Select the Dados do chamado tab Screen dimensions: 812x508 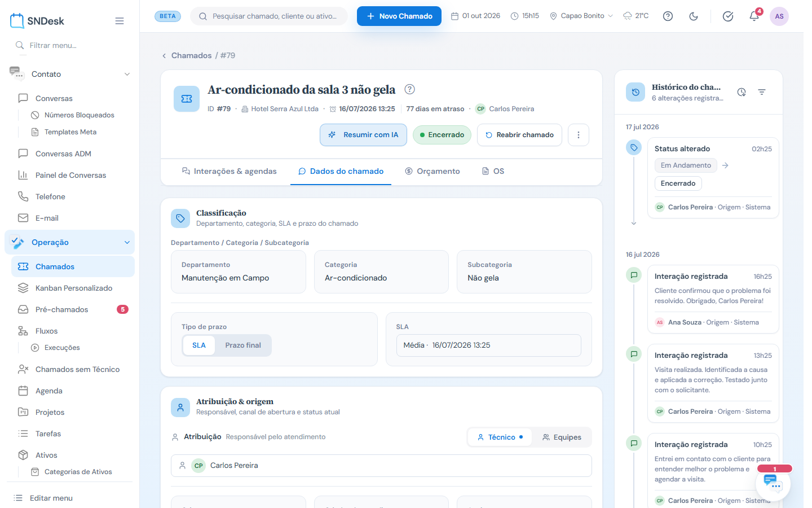point(341,171)
